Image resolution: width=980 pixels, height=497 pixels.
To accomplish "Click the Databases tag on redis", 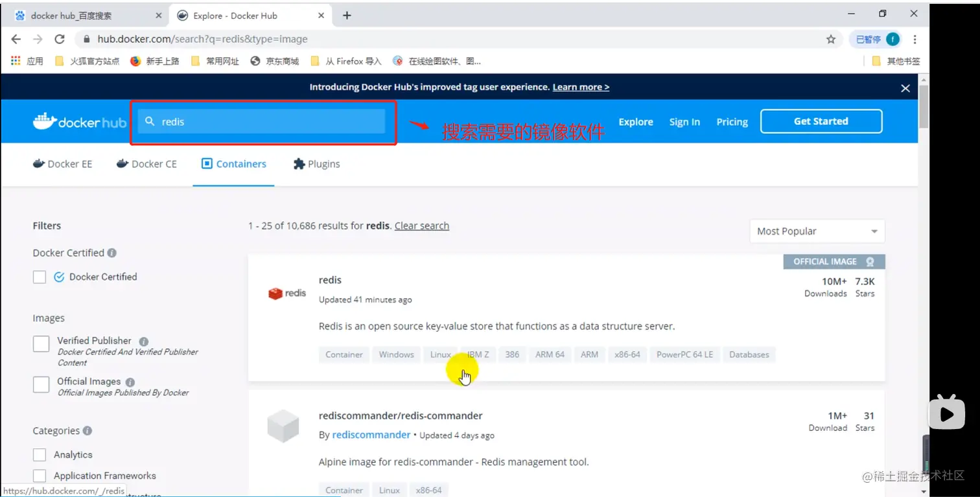I will coord(749,354).
